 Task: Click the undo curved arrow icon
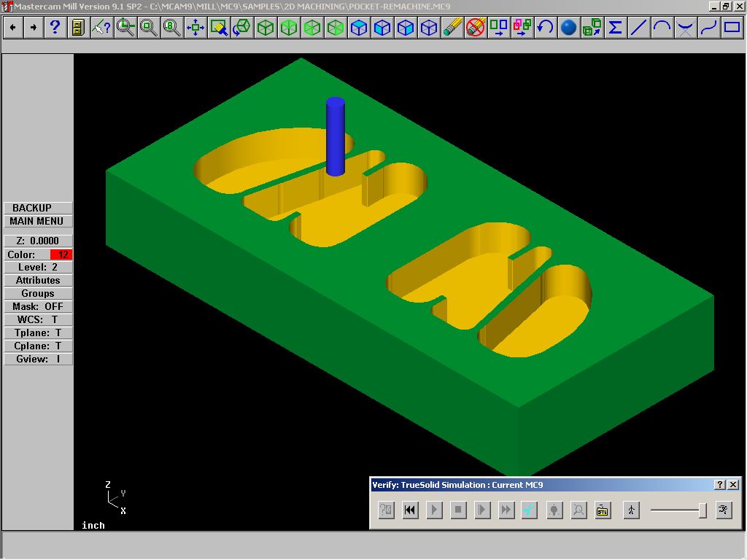click(x=546, y=28)
